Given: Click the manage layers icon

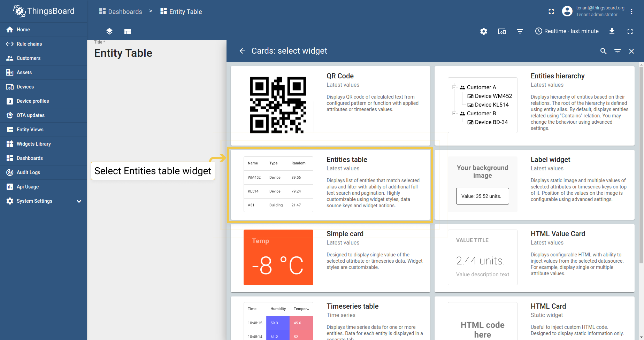Looking at the screenshot, I should point(109,31).
